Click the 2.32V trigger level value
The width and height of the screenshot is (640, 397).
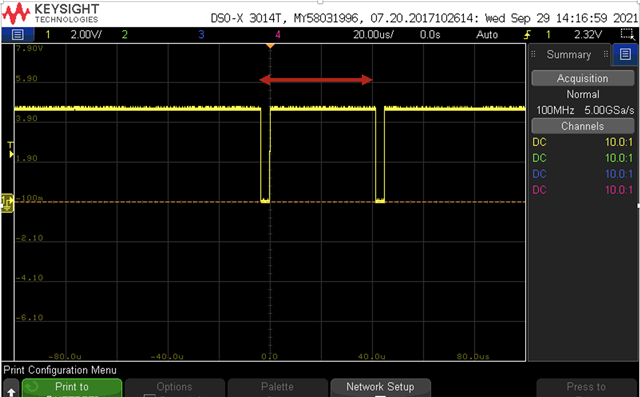click(x=588, y=35)
